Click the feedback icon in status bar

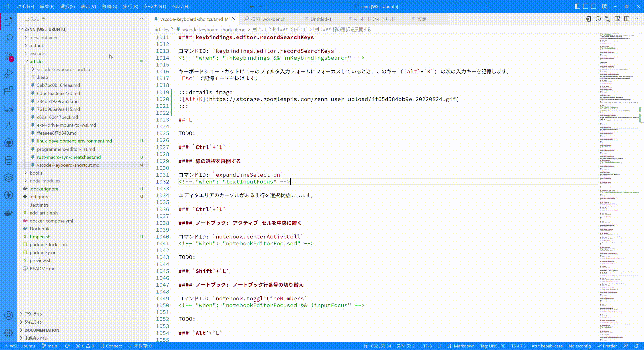click(625, 346)
